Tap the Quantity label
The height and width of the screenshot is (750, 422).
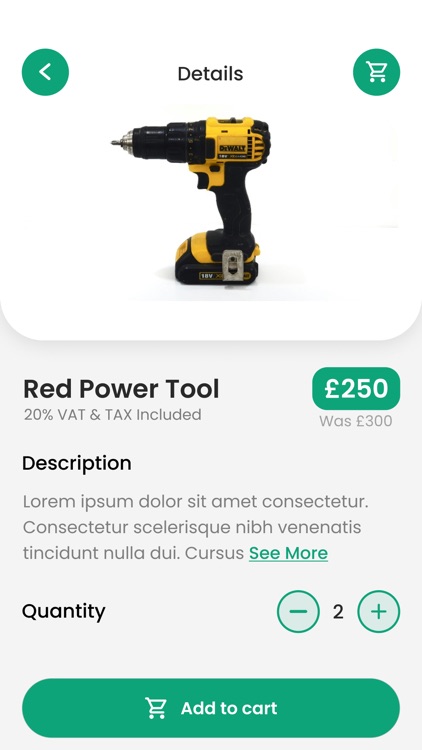[x=64, y=612]
